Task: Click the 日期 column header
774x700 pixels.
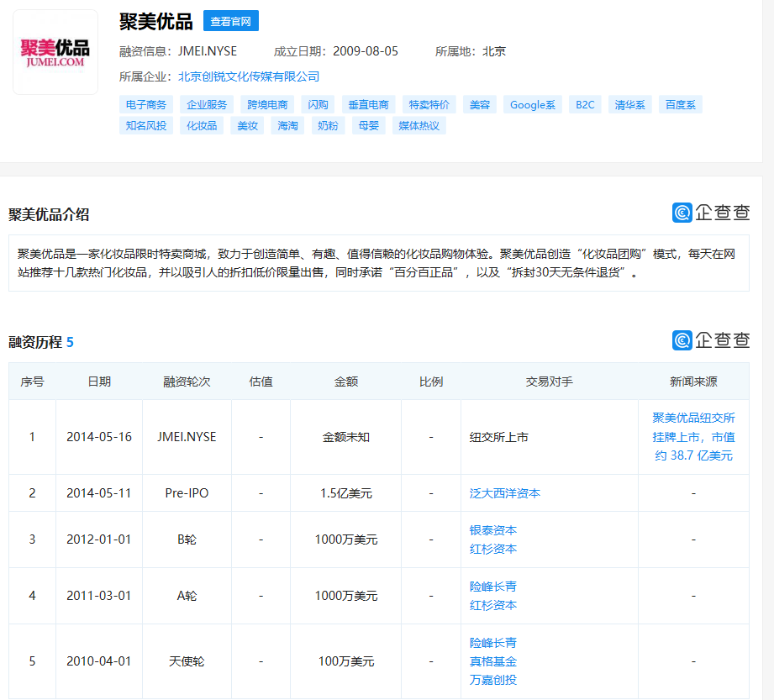Action: (99, 382)
